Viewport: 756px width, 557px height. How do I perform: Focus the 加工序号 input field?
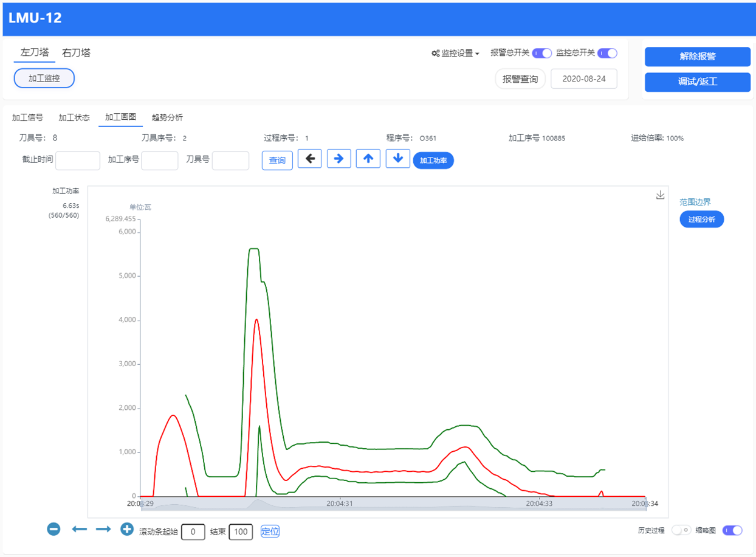tap(160, 161)
